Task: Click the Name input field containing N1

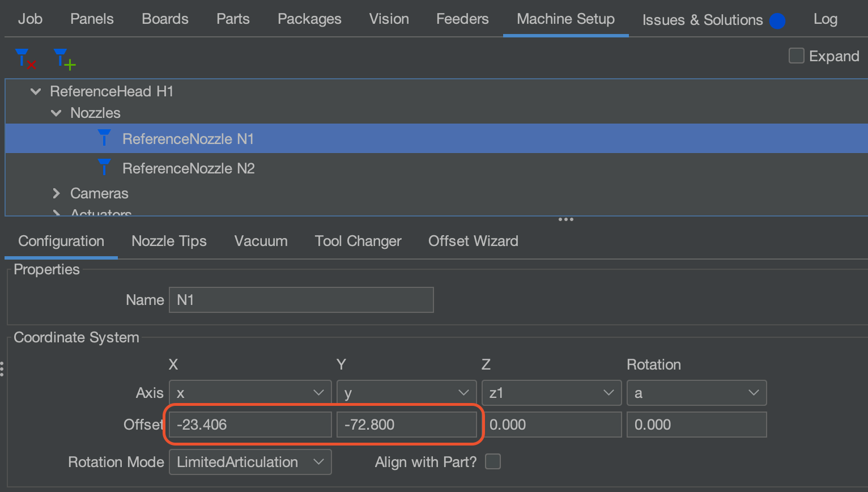Action: click(x=301, y=300)
